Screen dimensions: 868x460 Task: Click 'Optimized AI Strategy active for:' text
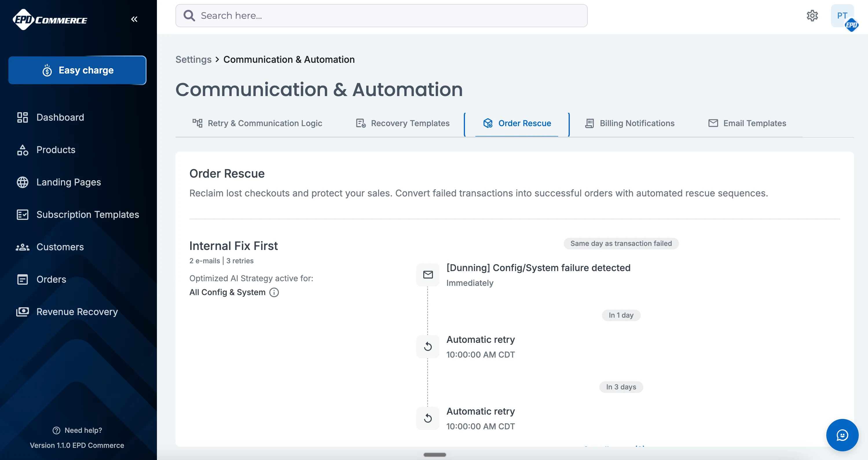[251, 279]
